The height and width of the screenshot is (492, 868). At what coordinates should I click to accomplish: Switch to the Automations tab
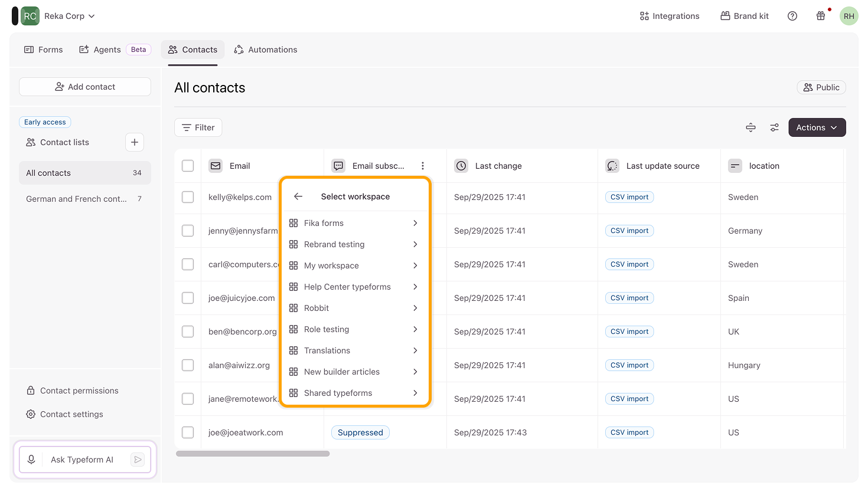pos(266,50)
